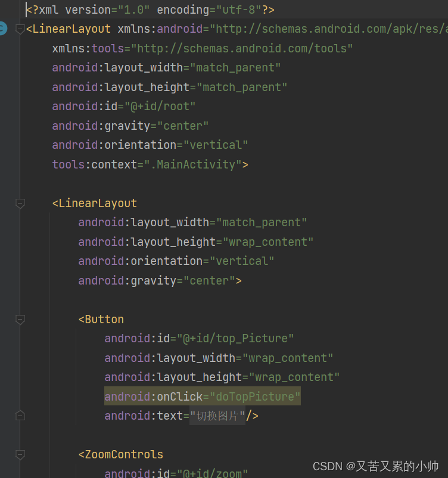Screen dimensions: 448x478
Task: Click nested android:orientation="vertical" line
Action: tap(176, 261)
